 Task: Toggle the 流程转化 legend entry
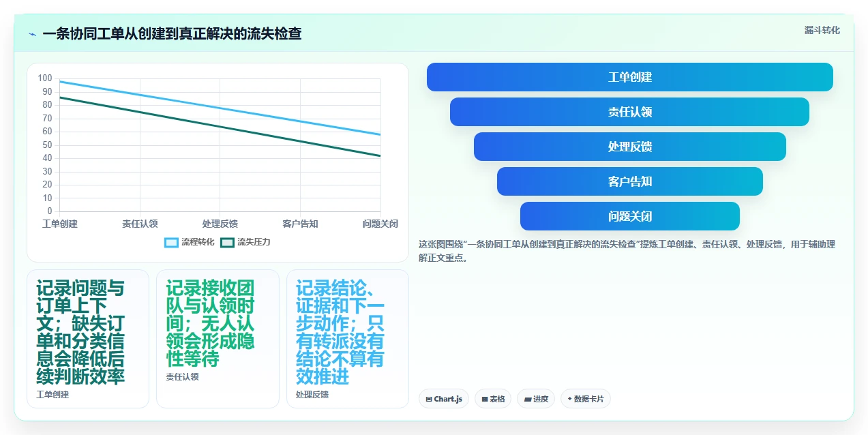(190, 242)
